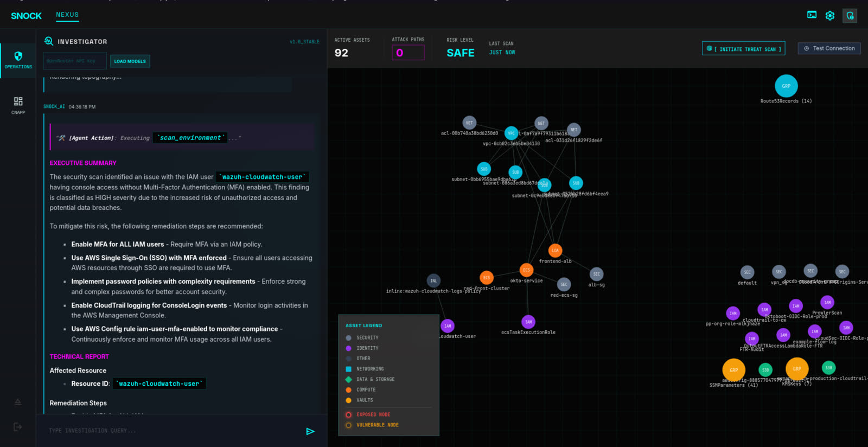868x447 pixels.
Task: Click the shield search icon top right
Action: (x=850, y=16)
